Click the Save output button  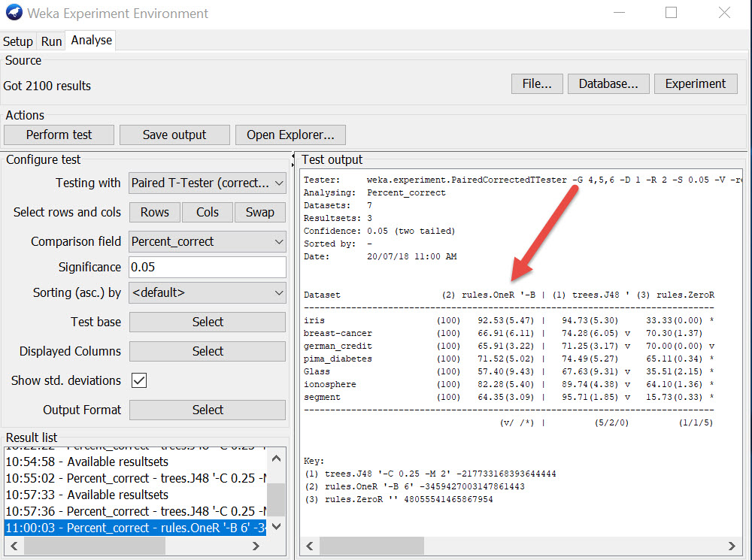coord(174,135)
